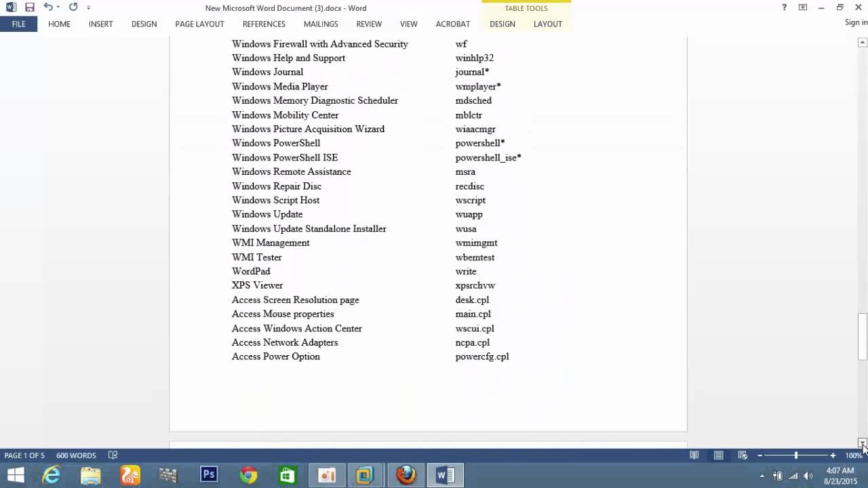Open the REFERENCES tab
This screenshot has width=868, height=488.
point(264,24)
